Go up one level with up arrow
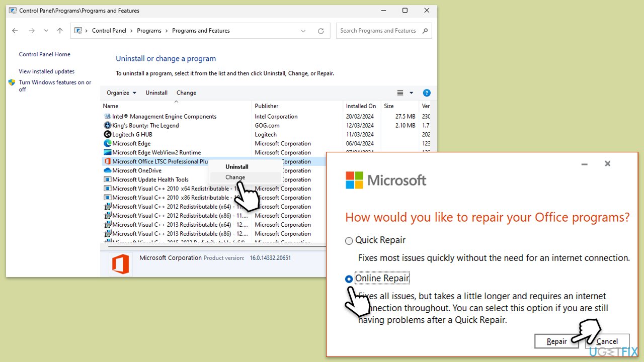The image size is (644, 362). point(60,31)
